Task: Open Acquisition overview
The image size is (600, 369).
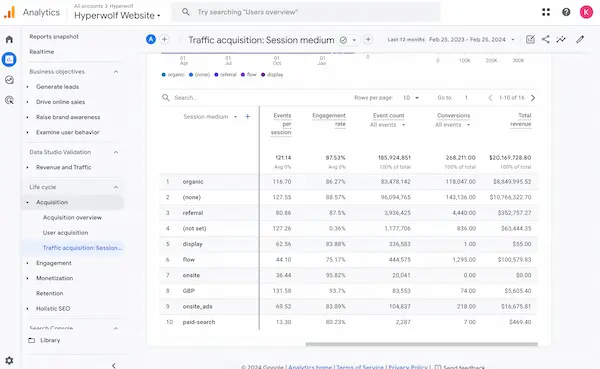Action: click(x=72, y=217)
